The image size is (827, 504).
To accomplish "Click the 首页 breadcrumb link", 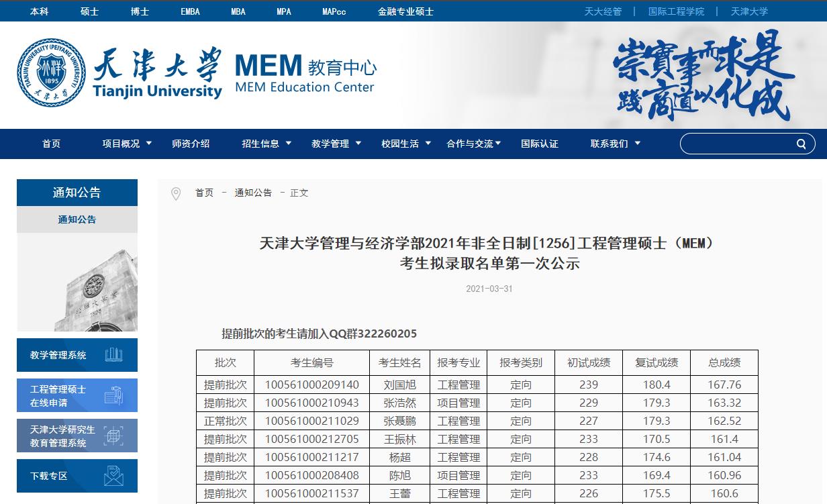I will (203, 193).
